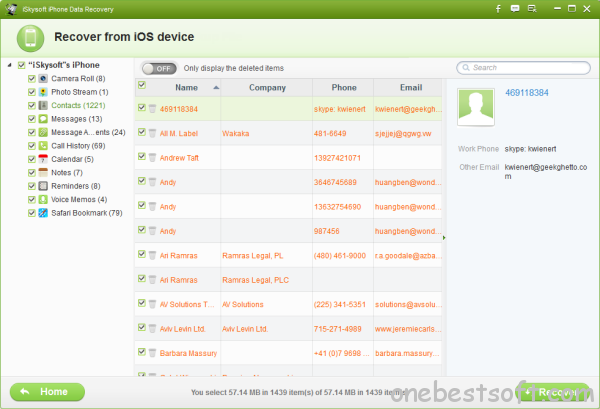Toggle the select-all checkbox in table header
The image size is (600, 409).
coord(142,85)
